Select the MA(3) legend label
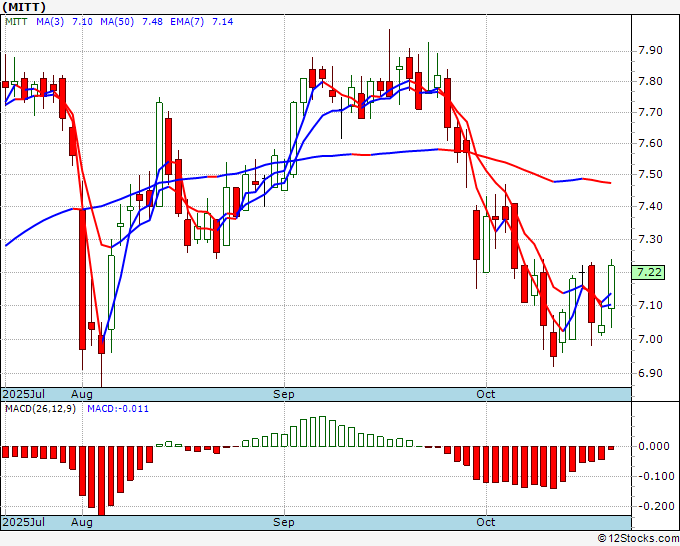680x546 pixels. click(50, 21)
